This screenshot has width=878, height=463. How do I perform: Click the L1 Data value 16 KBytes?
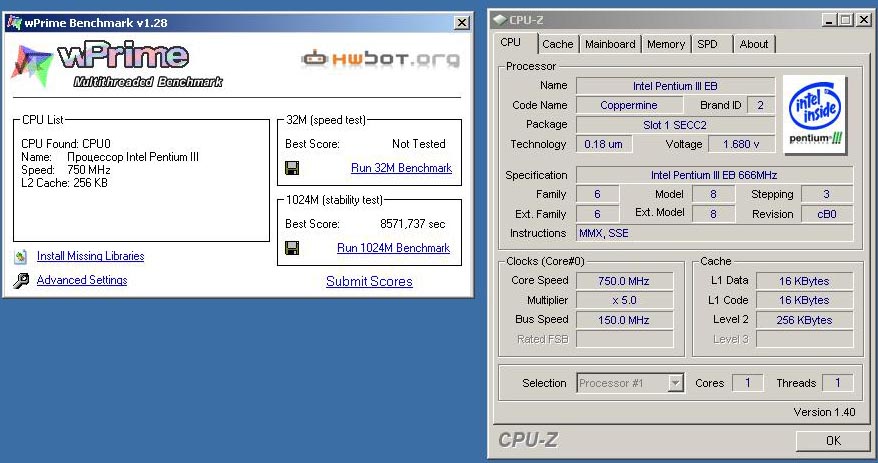(805, 281)
